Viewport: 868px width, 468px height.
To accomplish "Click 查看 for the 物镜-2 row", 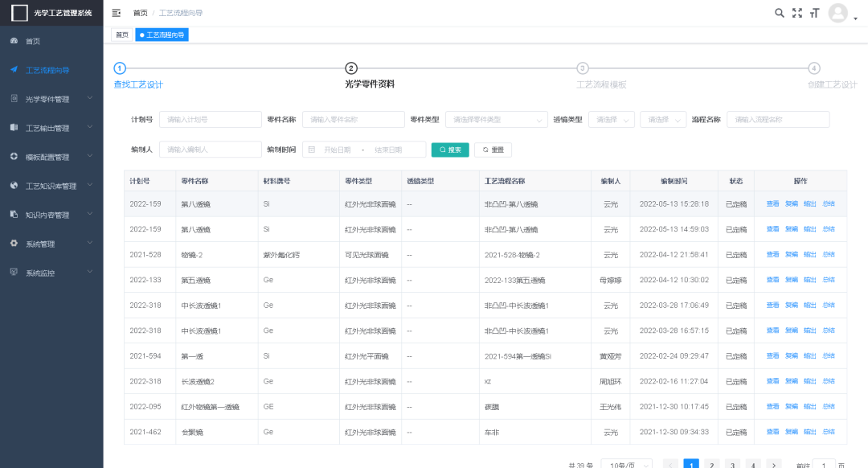I will point(772,255).
